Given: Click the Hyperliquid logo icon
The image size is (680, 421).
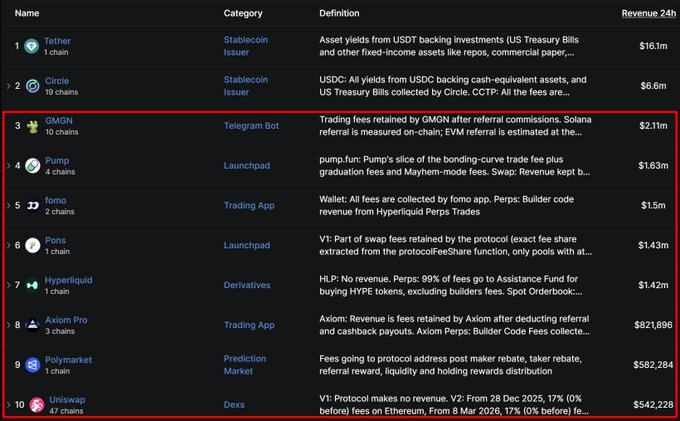Looking at the screenshot, I should point(33,285).
